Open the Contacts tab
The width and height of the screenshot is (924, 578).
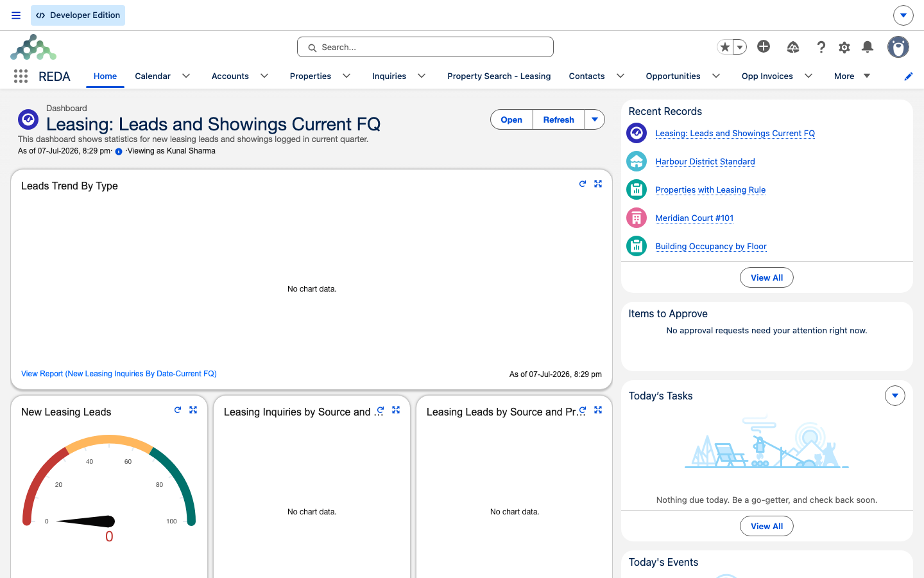click(x=587, y=76)
